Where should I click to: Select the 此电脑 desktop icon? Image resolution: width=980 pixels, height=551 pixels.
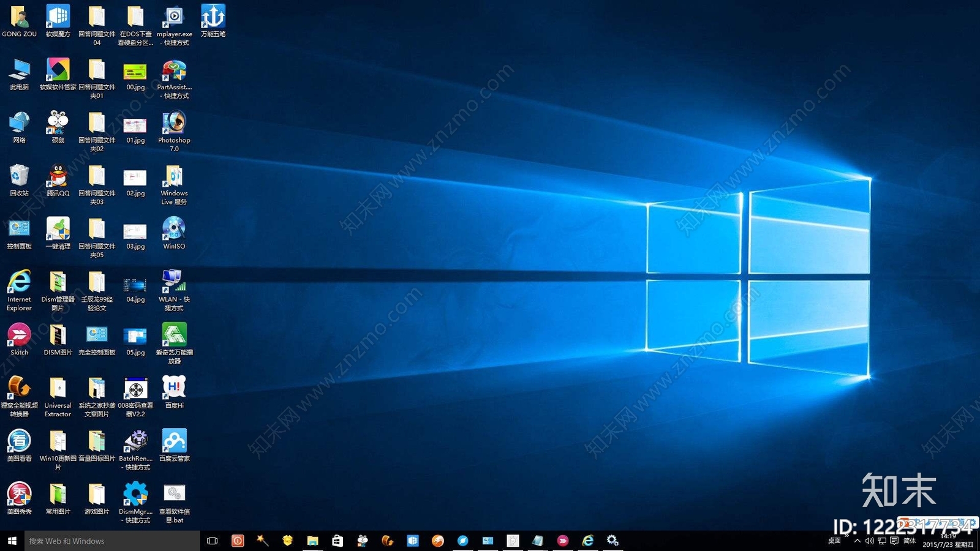19,75
